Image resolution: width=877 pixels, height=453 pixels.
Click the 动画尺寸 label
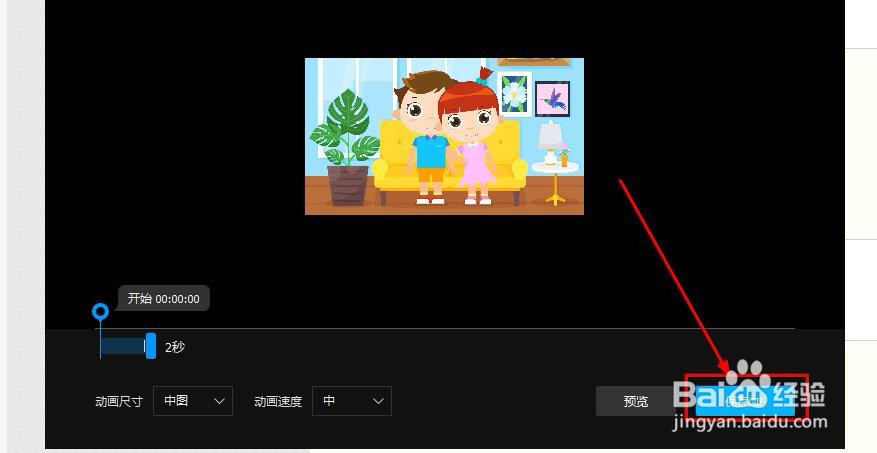[119, 402]
